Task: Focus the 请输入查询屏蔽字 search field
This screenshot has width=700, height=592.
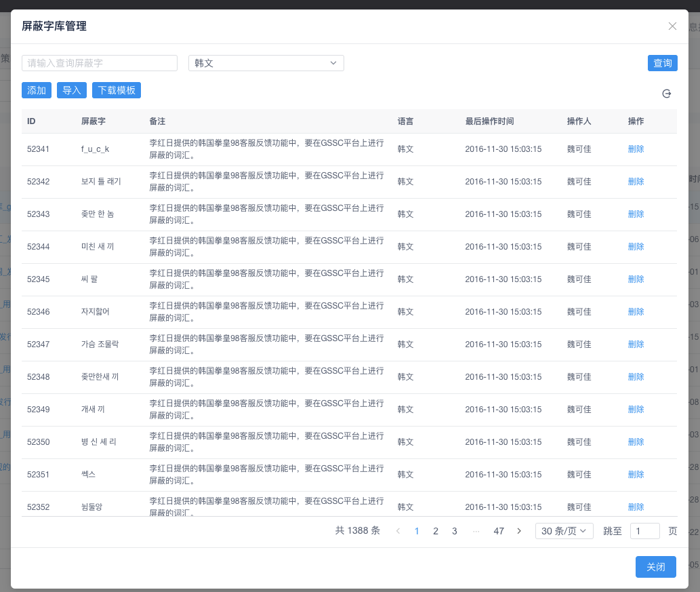Action: click(100, 63)
